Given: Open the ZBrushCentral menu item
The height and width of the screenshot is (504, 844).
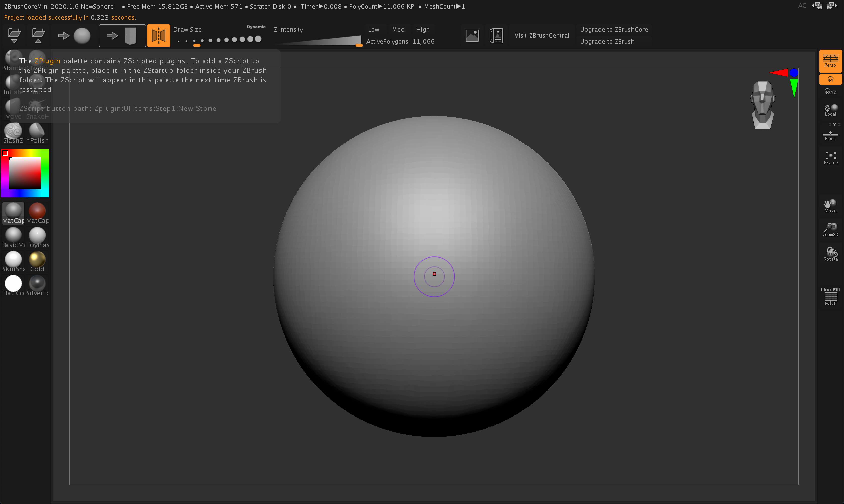Looking at the screenshot, I should (x=541, y=35).
